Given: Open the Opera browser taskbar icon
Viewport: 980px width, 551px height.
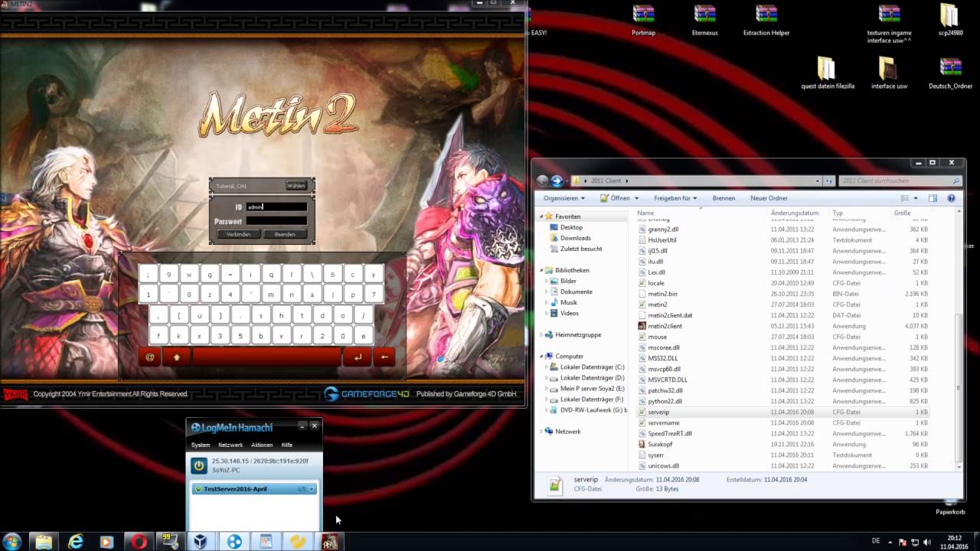Looking at the screenshot, I should [139, 541].
